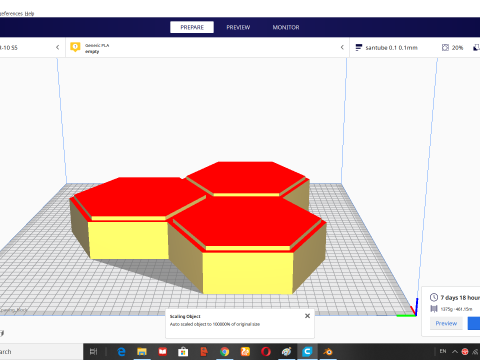Click the extruder 1 material icon
Image resolution: width=480 pixels, height=360 pixels.
pos(75,47)
